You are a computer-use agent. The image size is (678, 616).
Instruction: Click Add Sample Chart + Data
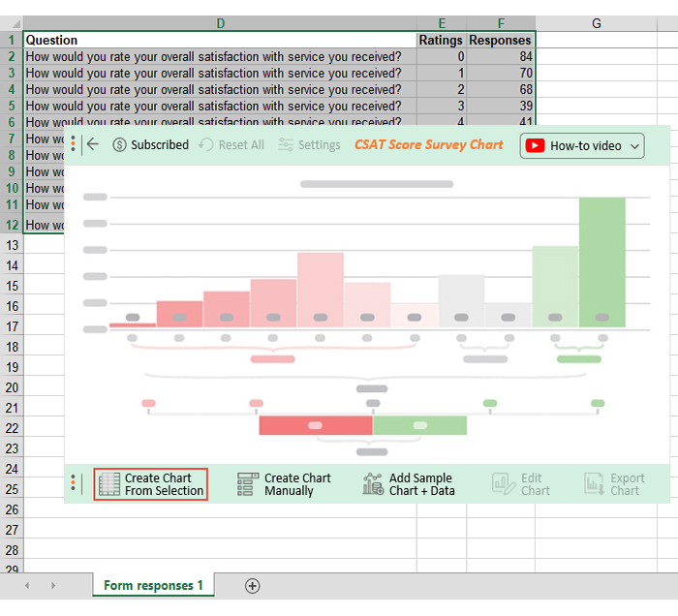[x=409, y=484]
